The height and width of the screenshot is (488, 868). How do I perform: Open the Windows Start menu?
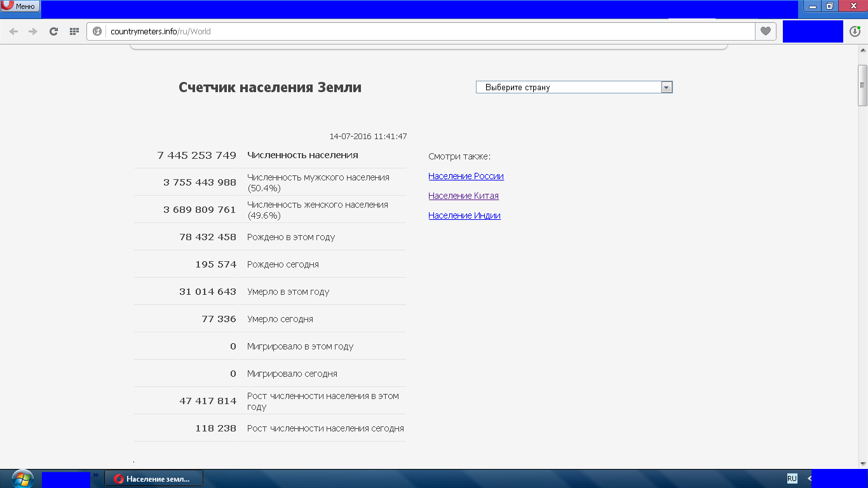tap(22, 478)
